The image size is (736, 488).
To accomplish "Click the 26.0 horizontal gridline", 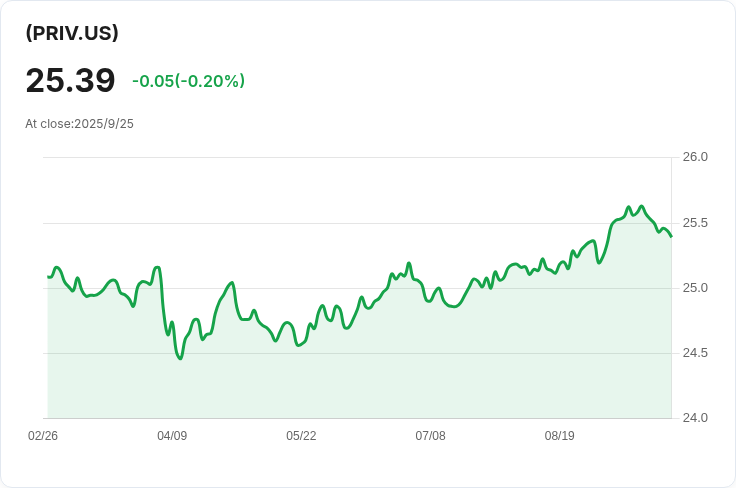I will (x=350, y=157).
